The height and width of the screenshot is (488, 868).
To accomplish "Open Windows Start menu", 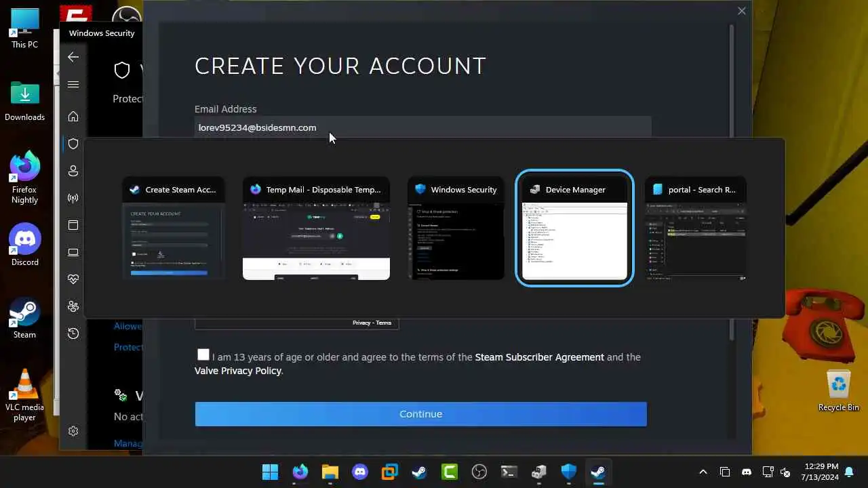I will (270, 472).
